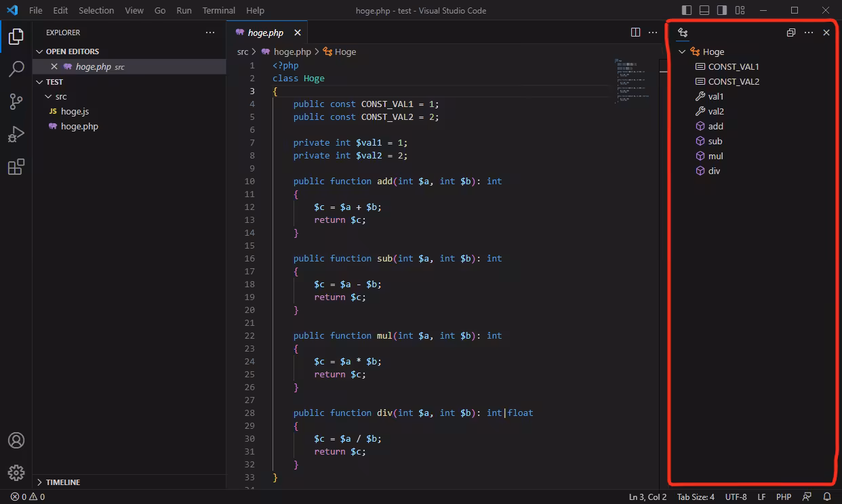The width and height of the screenshot is (842, 504).
Task: Open the Extensions view
Action: [x=16, y=167]
